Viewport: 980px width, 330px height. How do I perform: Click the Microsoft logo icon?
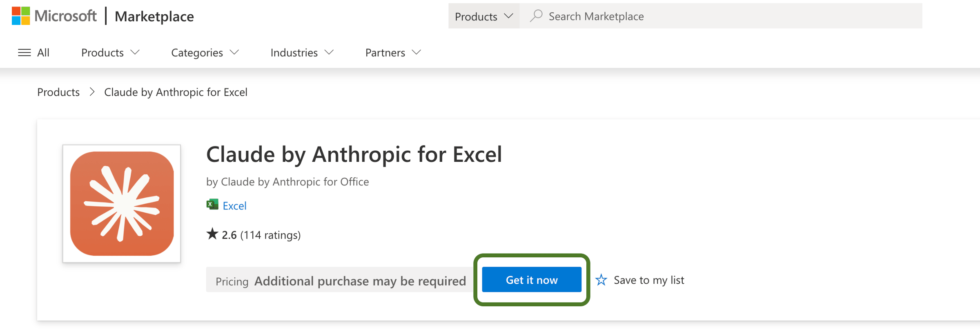[21, 16]
